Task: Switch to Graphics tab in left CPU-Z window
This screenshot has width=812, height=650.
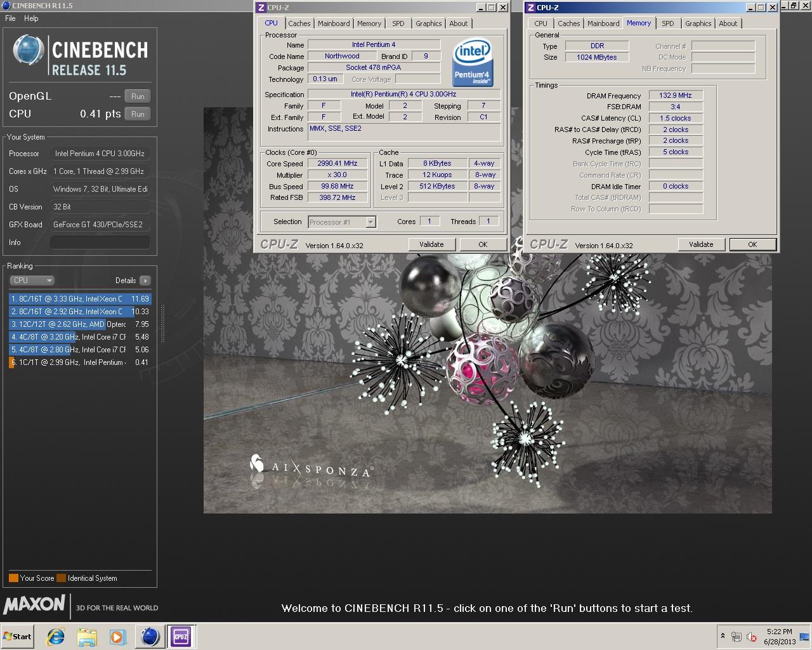Action: (x=429, y=23)
